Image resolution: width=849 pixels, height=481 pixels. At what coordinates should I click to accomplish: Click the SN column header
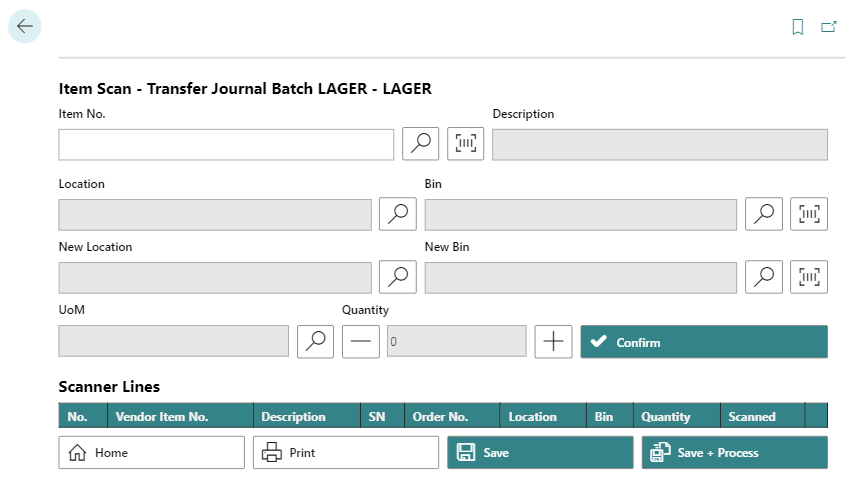[x=382, y=416]
